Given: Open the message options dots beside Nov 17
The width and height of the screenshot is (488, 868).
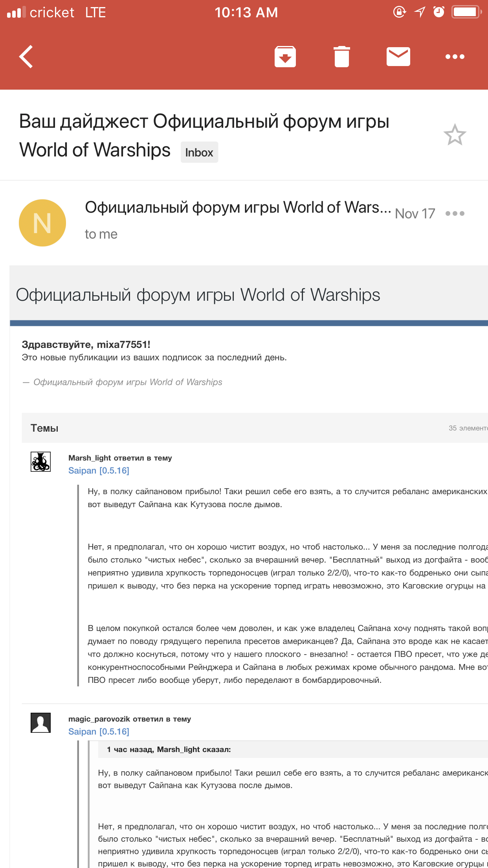Looking at the screenshot, I should tap(455, 213).
